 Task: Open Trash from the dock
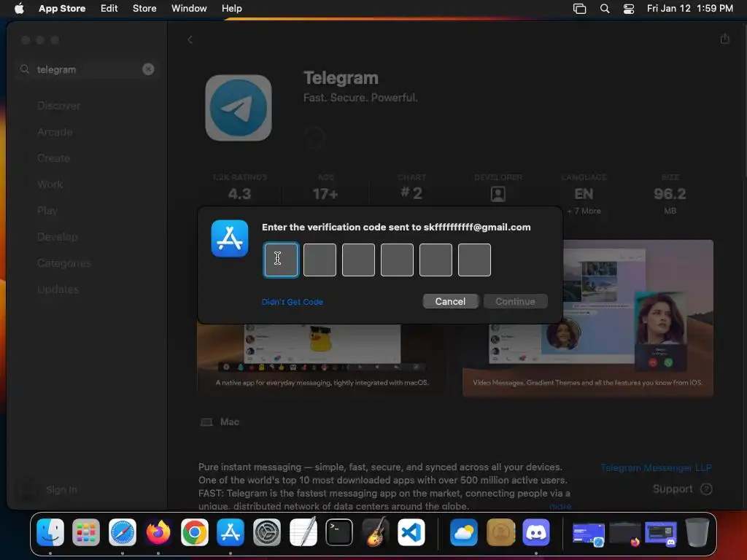(x=697, y=532)
